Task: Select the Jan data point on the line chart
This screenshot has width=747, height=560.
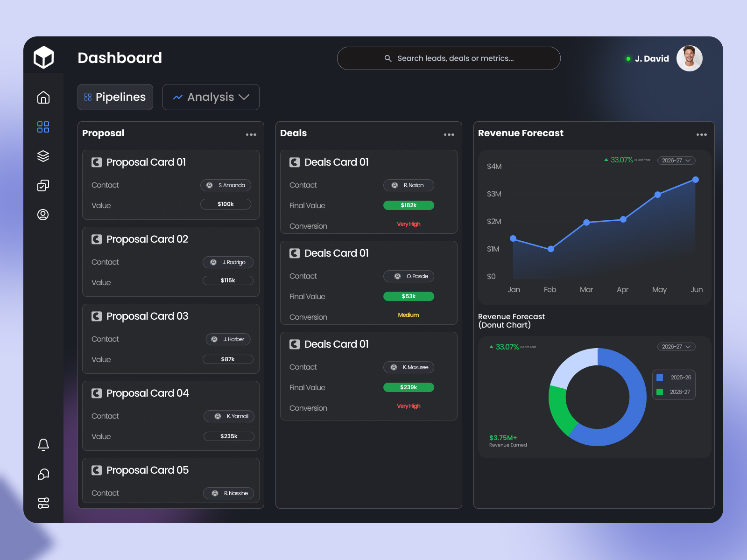Action: point(513,238)
